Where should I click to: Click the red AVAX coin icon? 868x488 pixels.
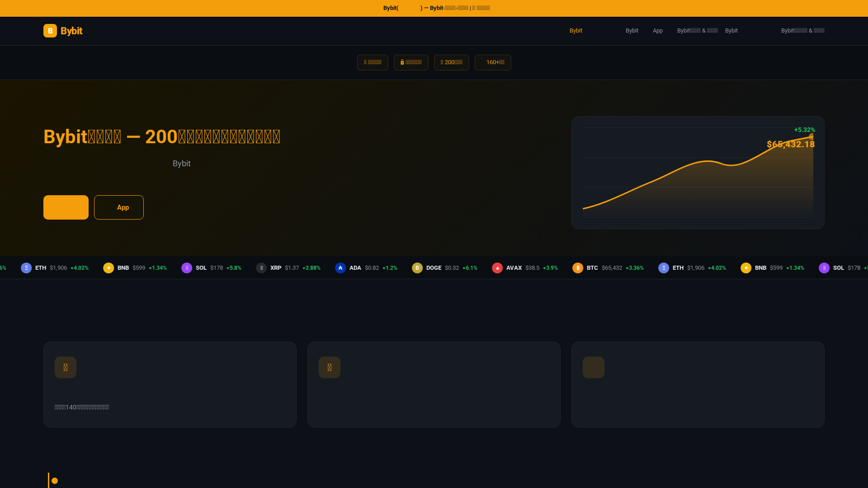pyautogui.click(x=497, y=268)
